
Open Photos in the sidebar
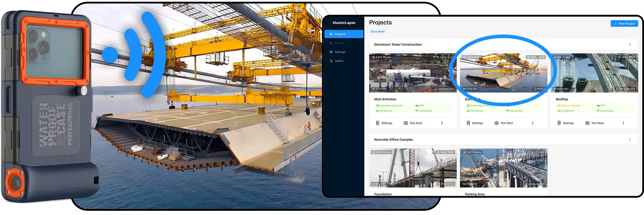coord(344,43)
